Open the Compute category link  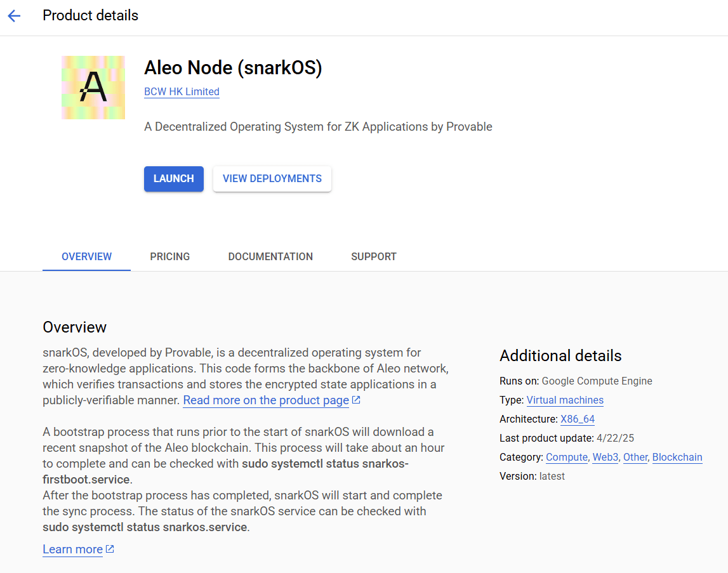click(x=567, y=458)
